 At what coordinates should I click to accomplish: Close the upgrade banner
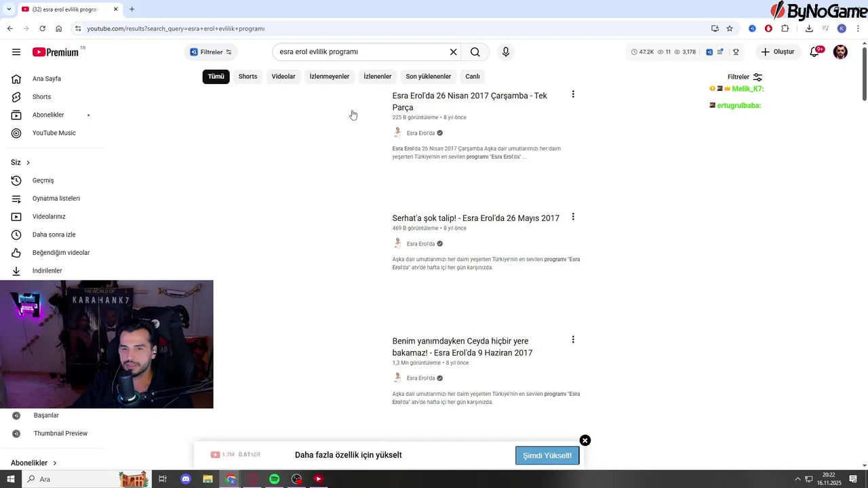coord(585,441)
